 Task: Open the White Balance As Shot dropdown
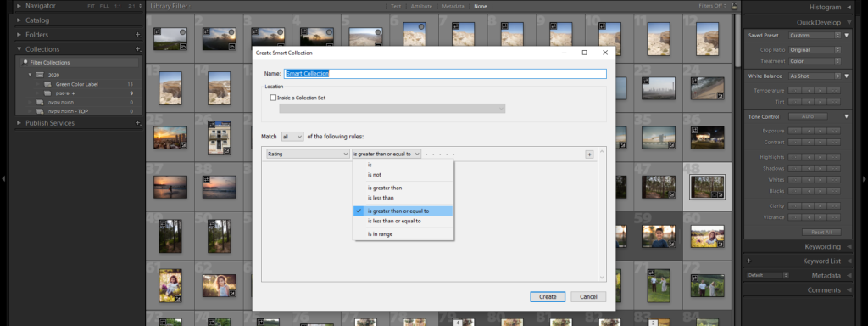click(x=815, y=76)
